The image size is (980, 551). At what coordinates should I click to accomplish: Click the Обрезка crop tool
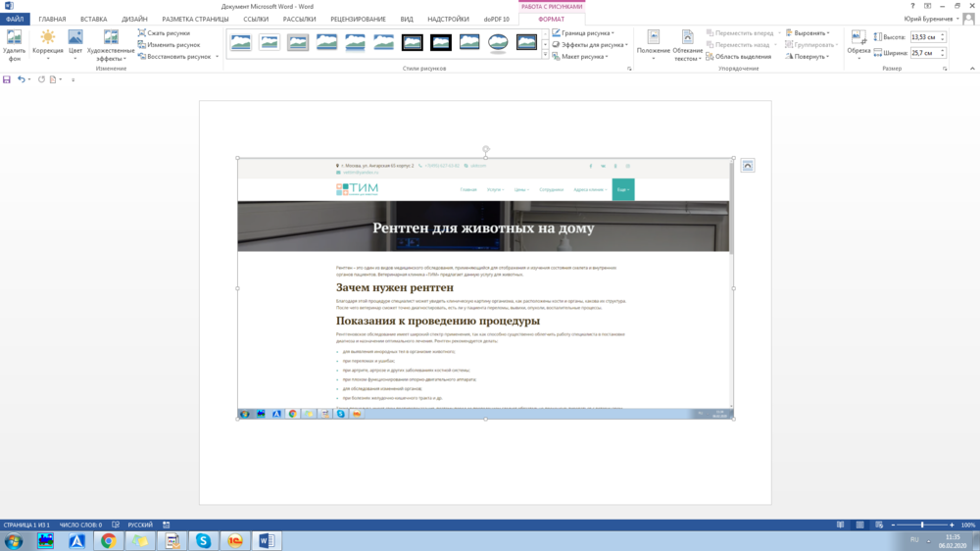pyautogui.click(x=858, y=45)
